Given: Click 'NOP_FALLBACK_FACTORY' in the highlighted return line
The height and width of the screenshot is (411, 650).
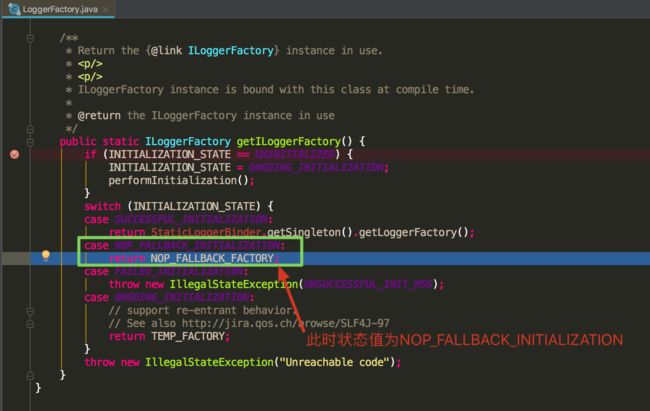Looking at the screenshot, I should (x=212, y=258).
